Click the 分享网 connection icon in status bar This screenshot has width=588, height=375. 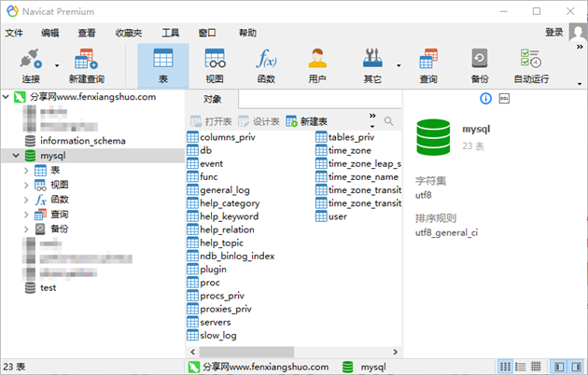pyautogui.click(x=194, y=367)
